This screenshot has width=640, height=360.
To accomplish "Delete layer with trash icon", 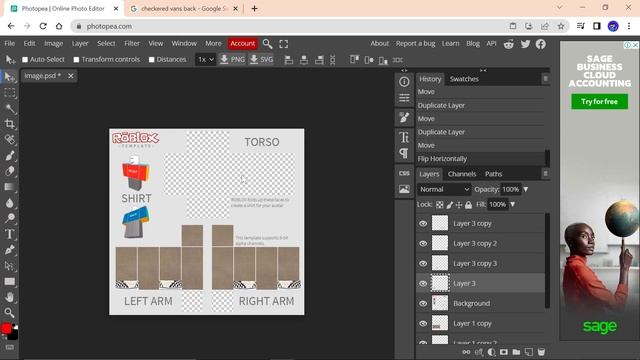I will [x=541, y=352].
